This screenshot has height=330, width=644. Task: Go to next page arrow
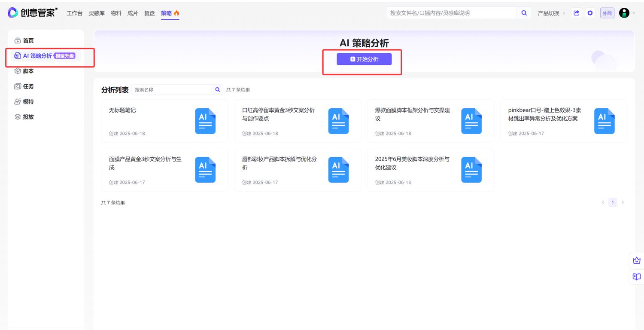click(x=623, y=202)
